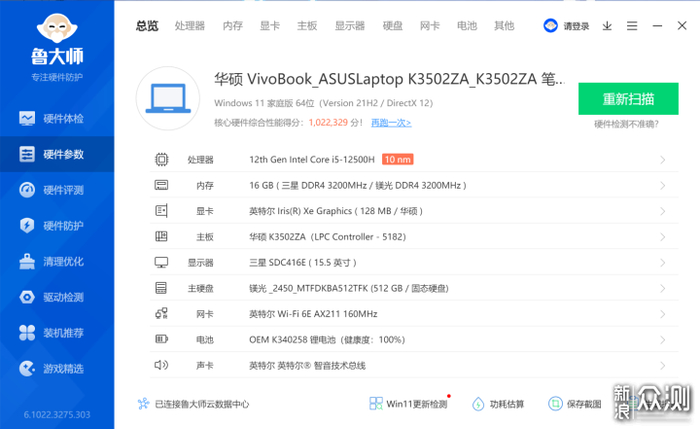Click the green 重新扫描 rescan button
This screenshot has width=700, height=429.
pos(628,99)
